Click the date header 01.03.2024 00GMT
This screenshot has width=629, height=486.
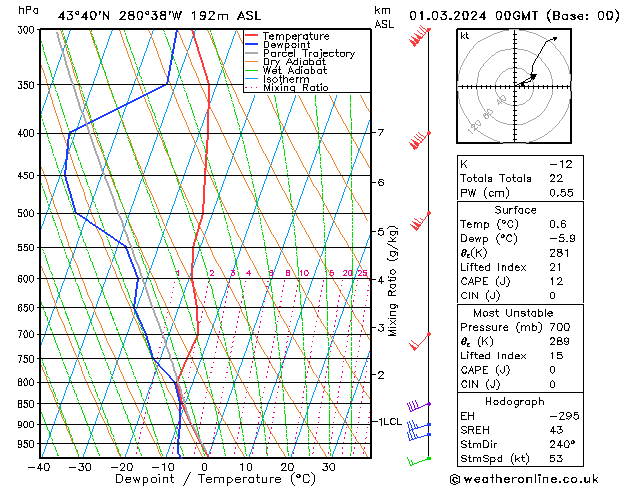(x=474, y=16)
